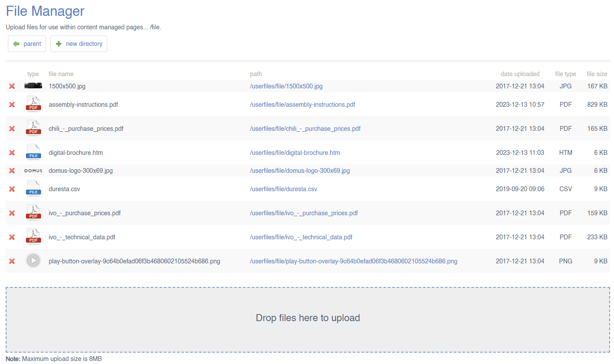Click the play button overlay thumbnail
614x364 pixels.
tap(33, 261)
